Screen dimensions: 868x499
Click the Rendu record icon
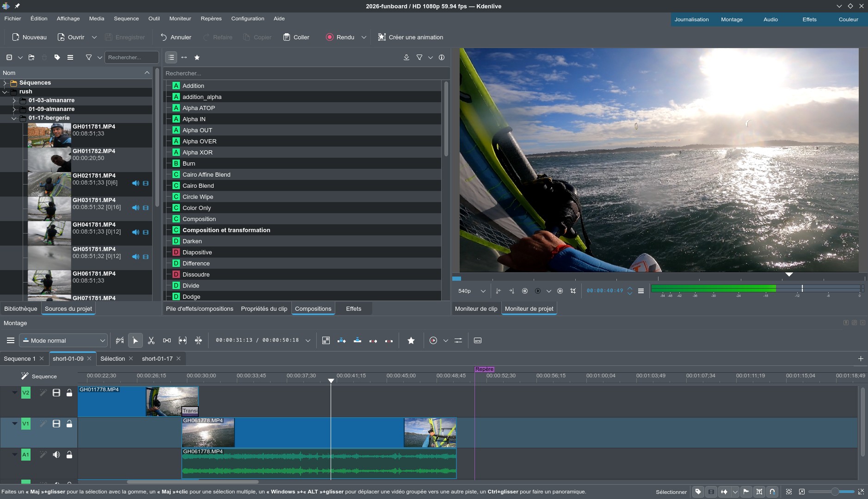(329, 37)
